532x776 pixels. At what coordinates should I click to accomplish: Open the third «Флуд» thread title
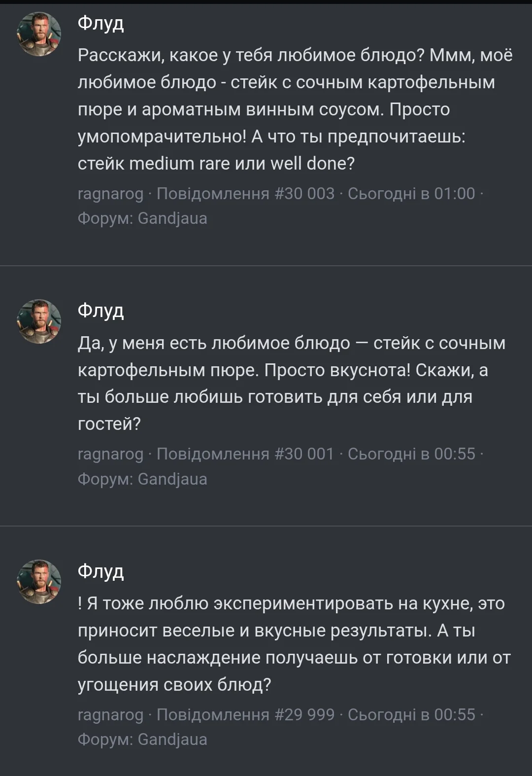pos(101,573)
